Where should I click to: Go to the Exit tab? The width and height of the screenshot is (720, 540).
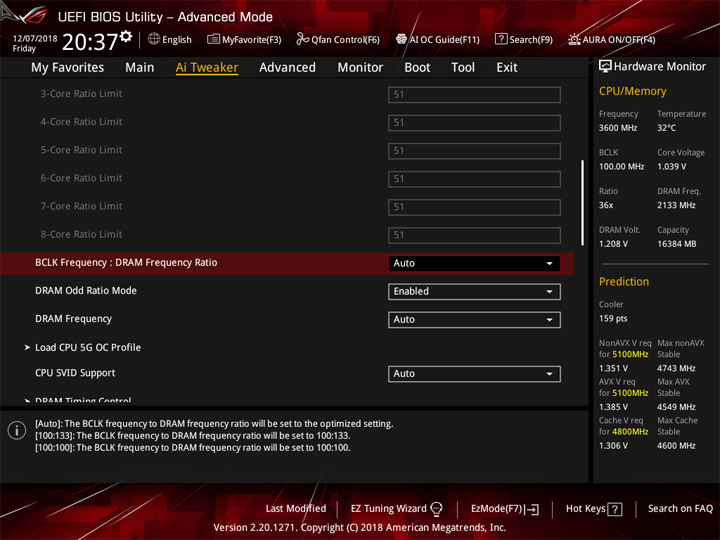click(x=507, y=68)
